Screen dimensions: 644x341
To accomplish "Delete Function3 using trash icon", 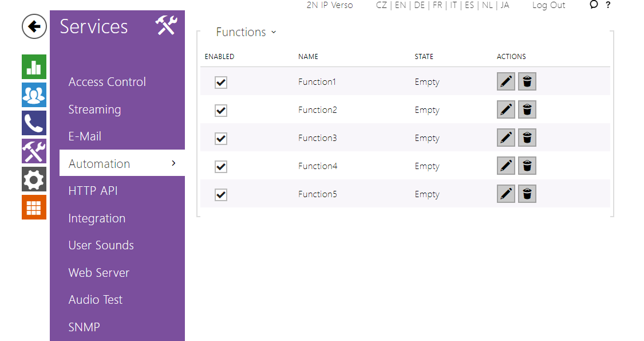I will pyautogui.click(x=527, y=138).
